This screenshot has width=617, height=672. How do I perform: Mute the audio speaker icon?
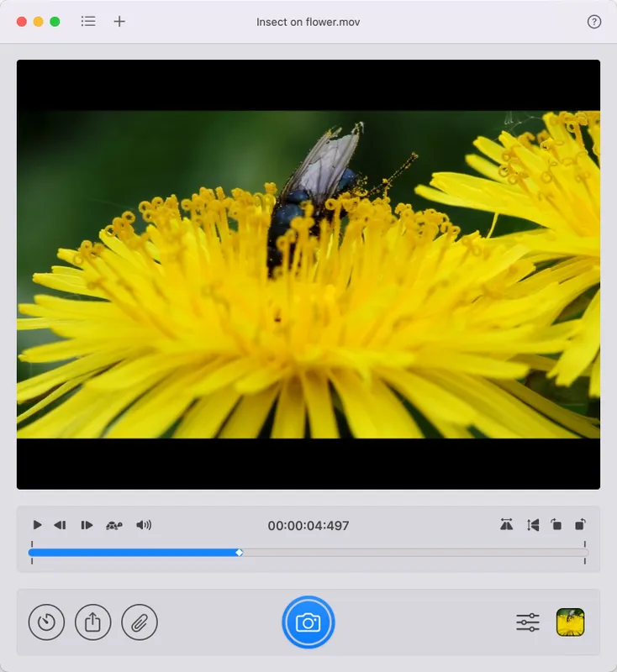point(144,525)
